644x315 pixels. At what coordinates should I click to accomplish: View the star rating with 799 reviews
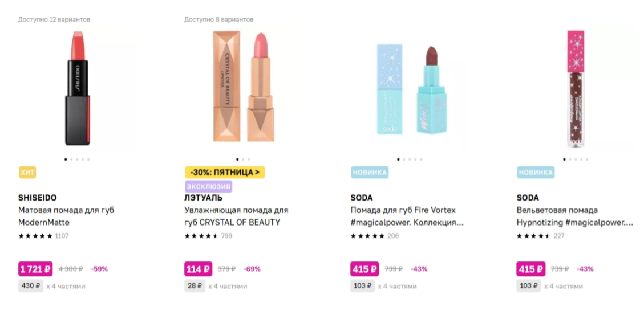(208, 236)
